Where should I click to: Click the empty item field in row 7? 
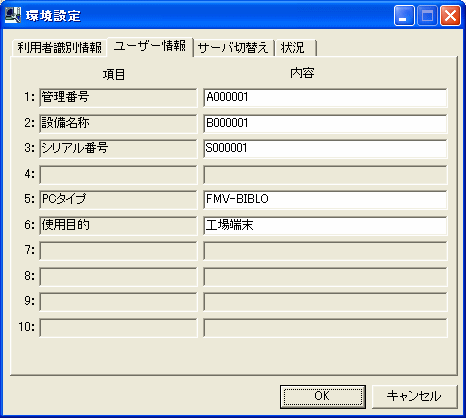(x=118, y=251)
